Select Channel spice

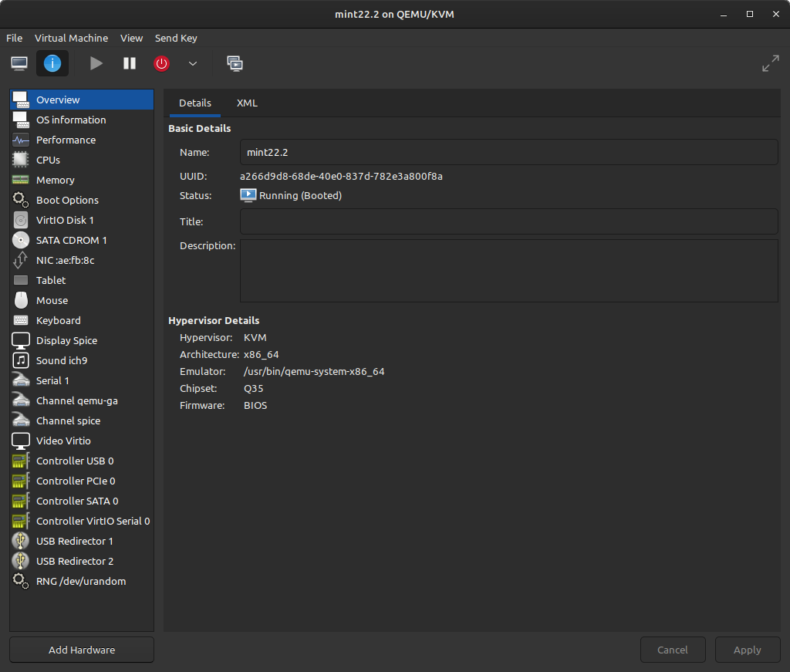pos(82,420)
